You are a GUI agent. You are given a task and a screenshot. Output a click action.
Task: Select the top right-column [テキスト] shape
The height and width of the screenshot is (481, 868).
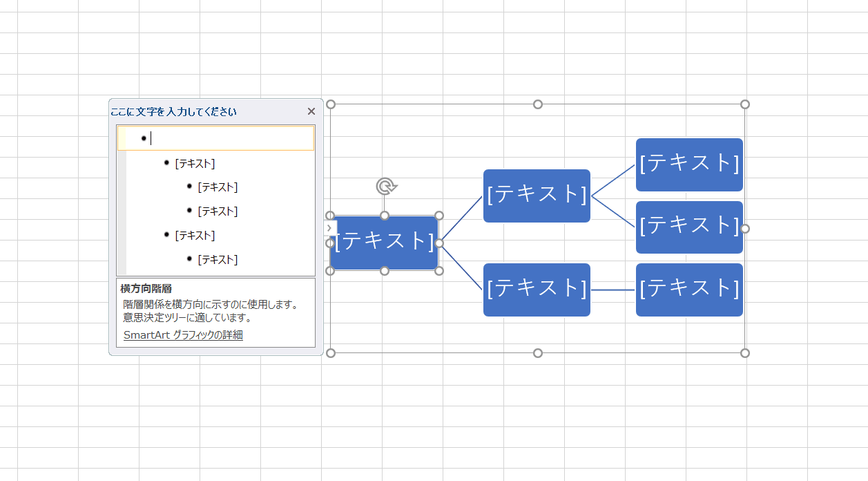(689, 164)
